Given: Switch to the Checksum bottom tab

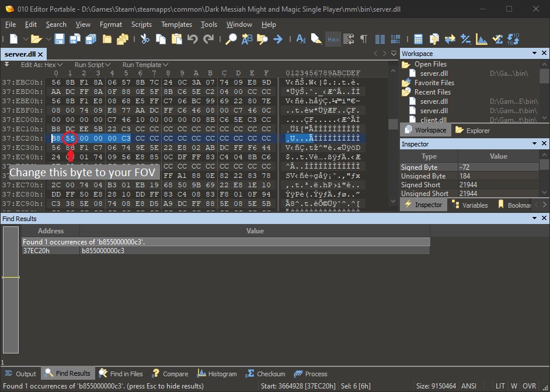Looking at the screenshot, I should click(x=265, y=374).
